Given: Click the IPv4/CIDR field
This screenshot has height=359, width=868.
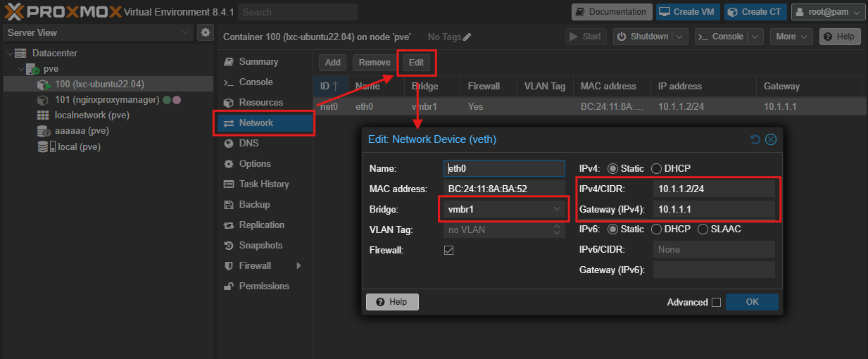Looking at the screenshot, I should point(714,189).
